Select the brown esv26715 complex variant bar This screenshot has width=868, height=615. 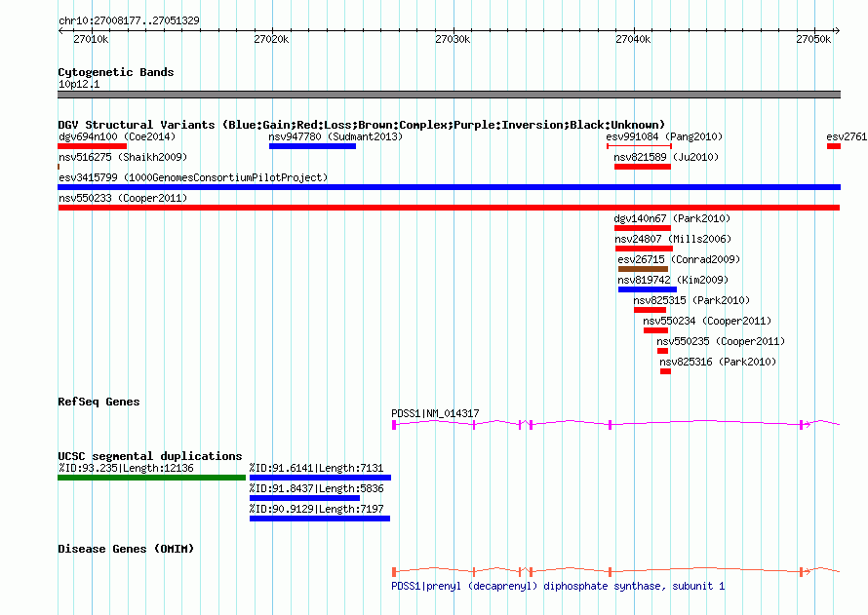[x=643, y=269]
